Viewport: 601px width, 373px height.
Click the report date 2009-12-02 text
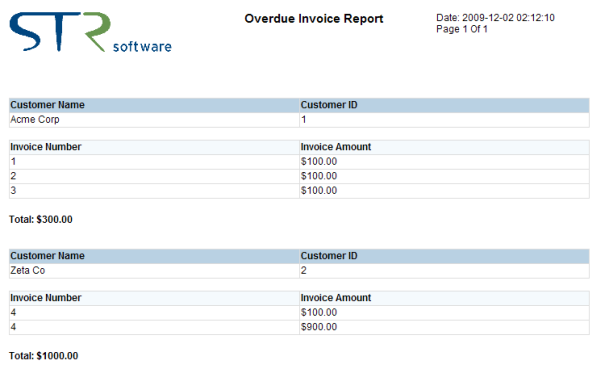(x=495, y=18)
